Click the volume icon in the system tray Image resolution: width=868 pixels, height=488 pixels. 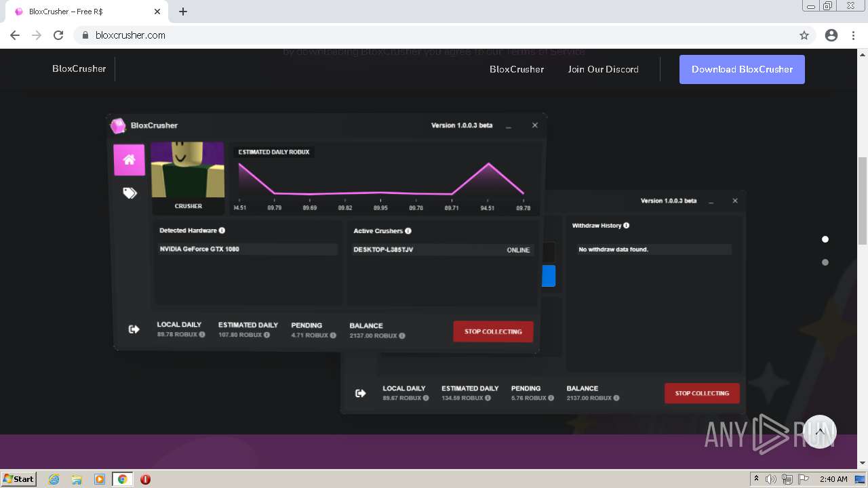771,479
